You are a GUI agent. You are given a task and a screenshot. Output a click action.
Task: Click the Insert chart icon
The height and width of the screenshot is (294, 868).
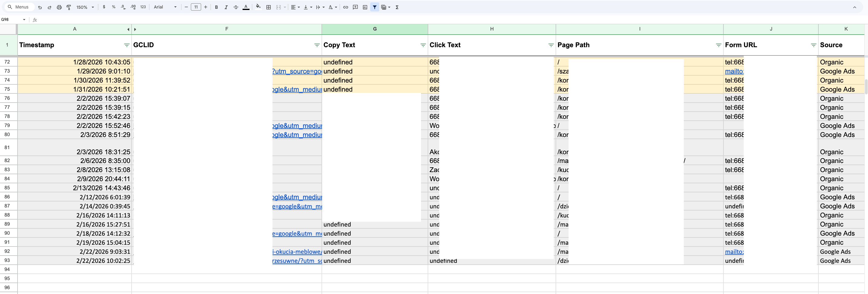[365, 7]
